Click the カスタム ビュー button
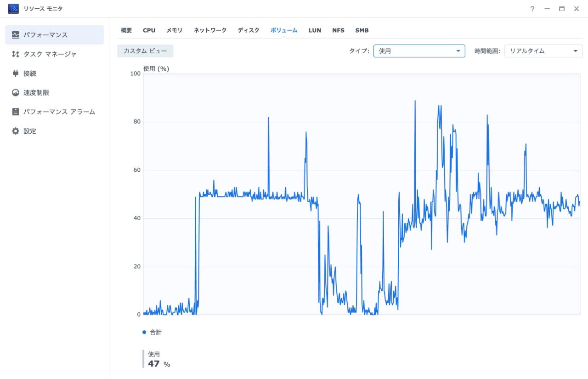Image resolution: width=588 pixels, height=379 pixels. pyautogui.click(x=145, y=51)
